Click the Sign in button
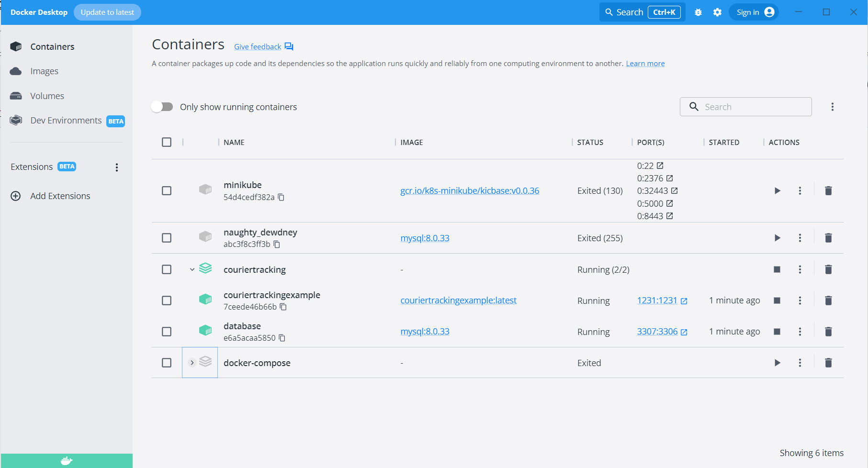This screenshot has height=468, width=868. click(x=754, y=12)
